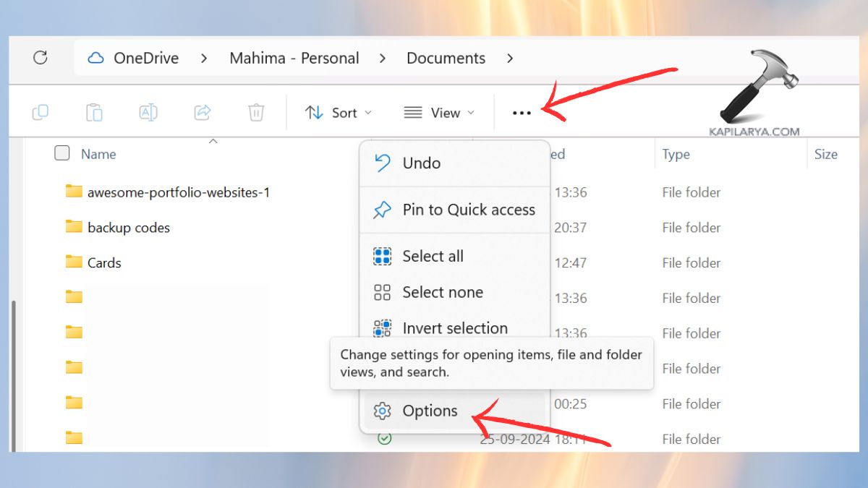Click the Delete trash icon

(x=255, y=112)
